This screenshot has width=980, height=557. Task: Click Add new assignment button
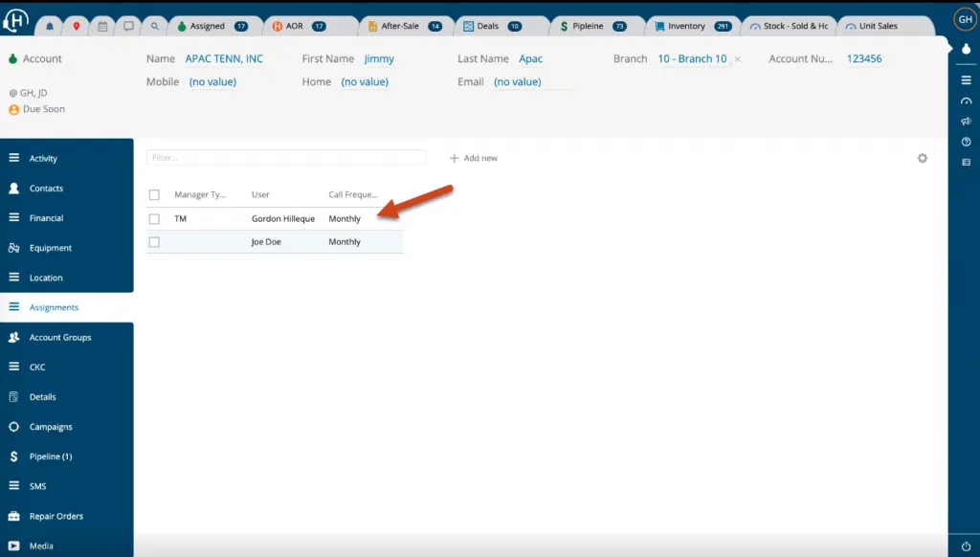(x=474, y=158)
